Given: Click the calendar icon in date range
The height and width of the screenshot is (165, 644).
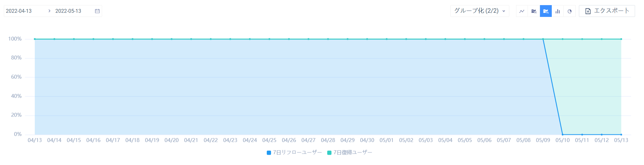Looking at the screenshot, I should 97,11.
